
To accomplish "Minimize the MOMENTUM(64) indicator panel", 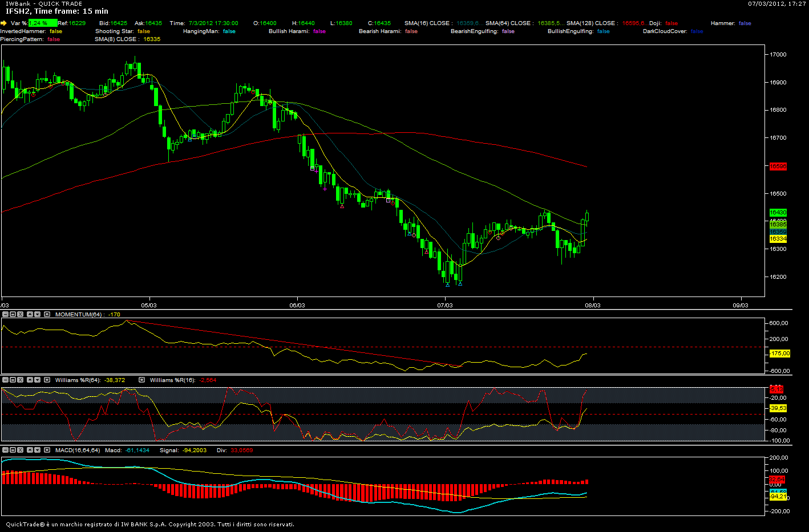I will (5, 314).
